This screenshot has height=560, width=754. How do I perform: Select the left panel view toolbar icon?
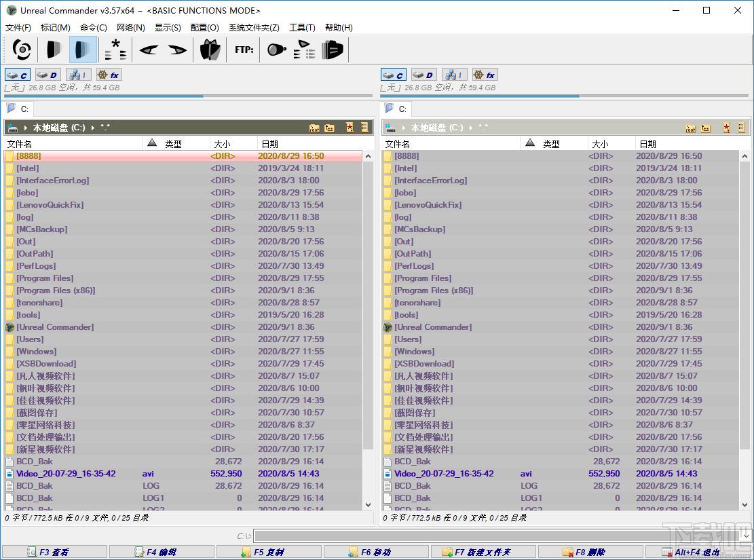(54, 50)
